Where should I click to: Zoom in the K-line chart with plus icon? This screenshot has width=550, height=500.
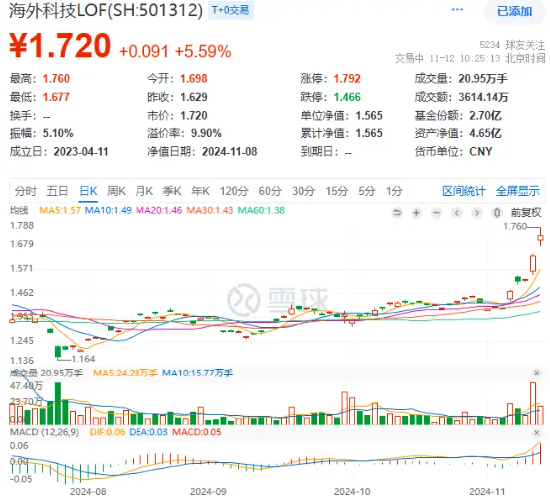(x=416, y=213)
